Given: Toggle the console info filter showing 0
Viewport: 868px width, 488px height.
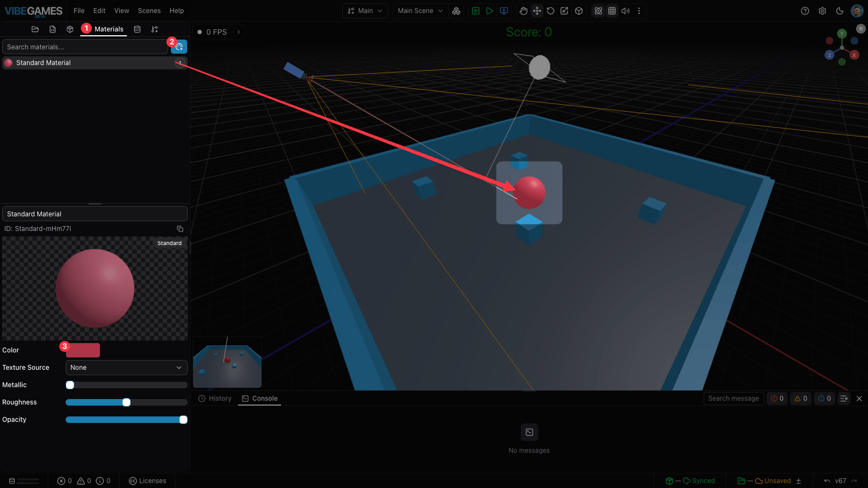Looking at the screenshot, I should (825, 399).
